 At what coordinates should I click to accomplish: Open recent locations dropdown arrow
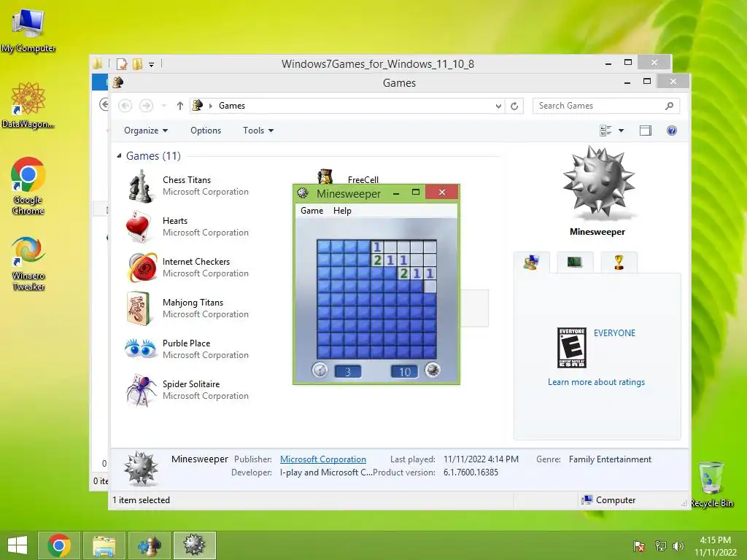[x=164, y=106]
